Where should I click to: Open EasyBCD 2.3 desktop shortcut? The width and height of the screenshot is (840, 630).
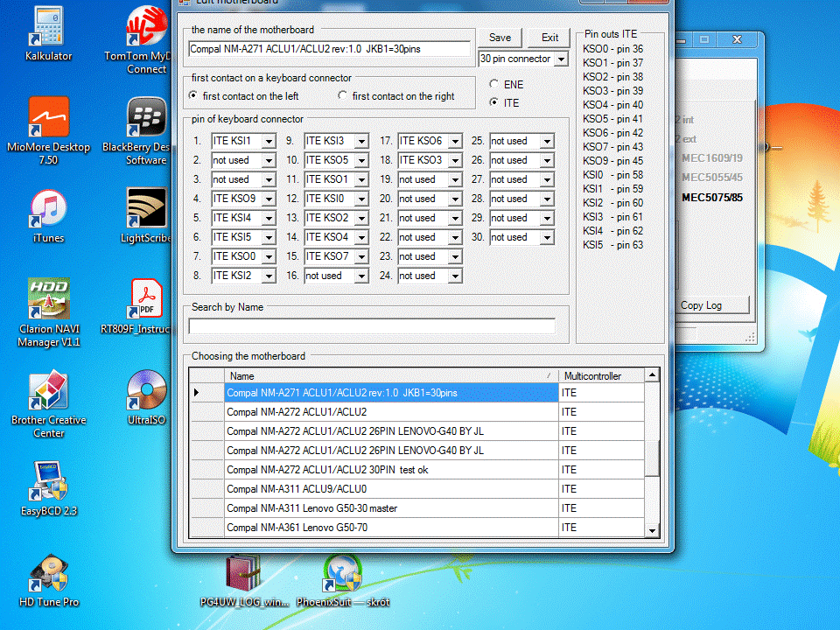tap(48, 488)
